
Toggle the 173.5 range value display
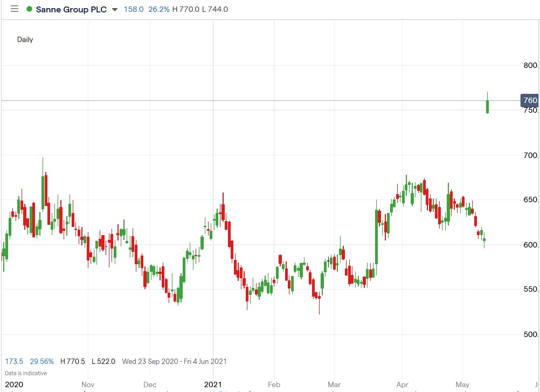(13, 361)
